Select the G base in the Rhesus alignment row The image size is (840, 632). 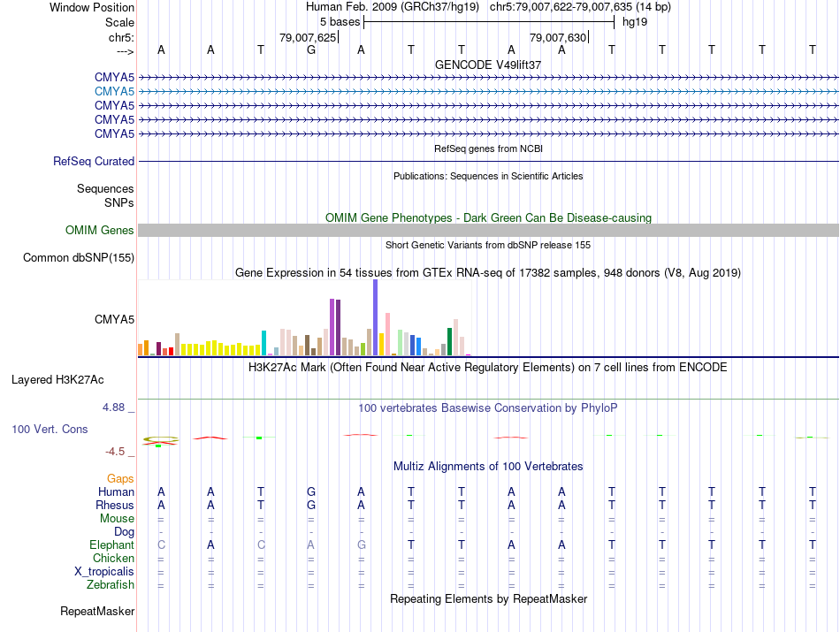311,505
